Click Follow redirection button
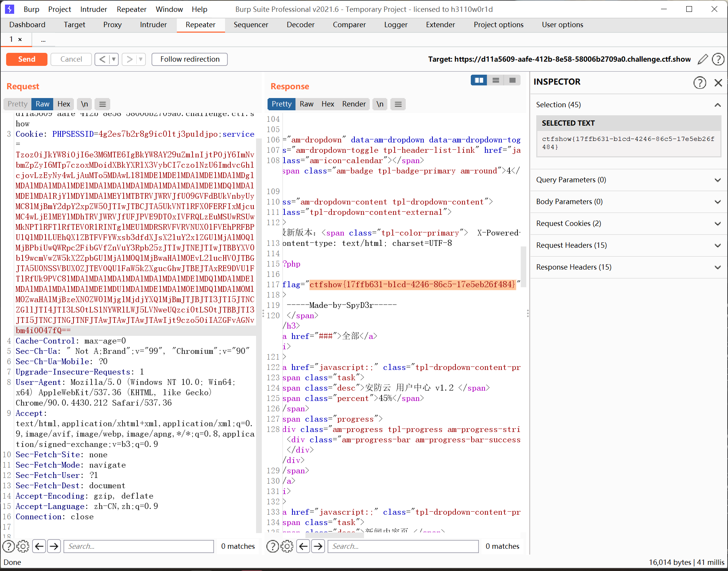728x571 pixels. 190,59
